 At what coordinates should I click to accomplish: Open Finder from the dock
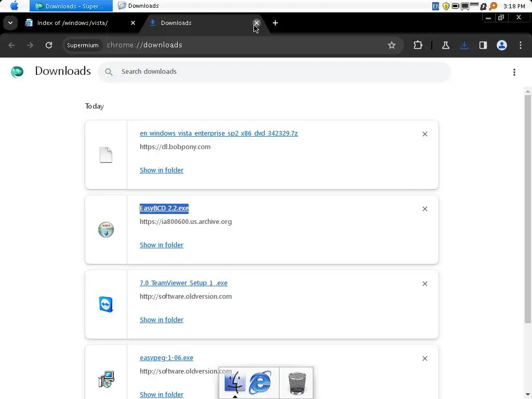click(x=235, y=383)
